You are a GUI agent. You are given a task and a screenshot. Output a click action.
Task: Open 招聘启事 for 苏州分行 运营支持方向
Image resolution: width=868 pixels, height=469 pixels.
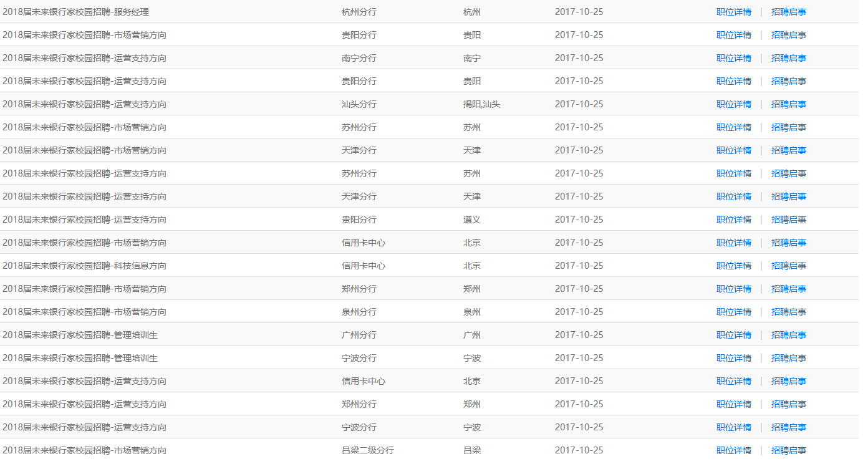tap(788, 173)
